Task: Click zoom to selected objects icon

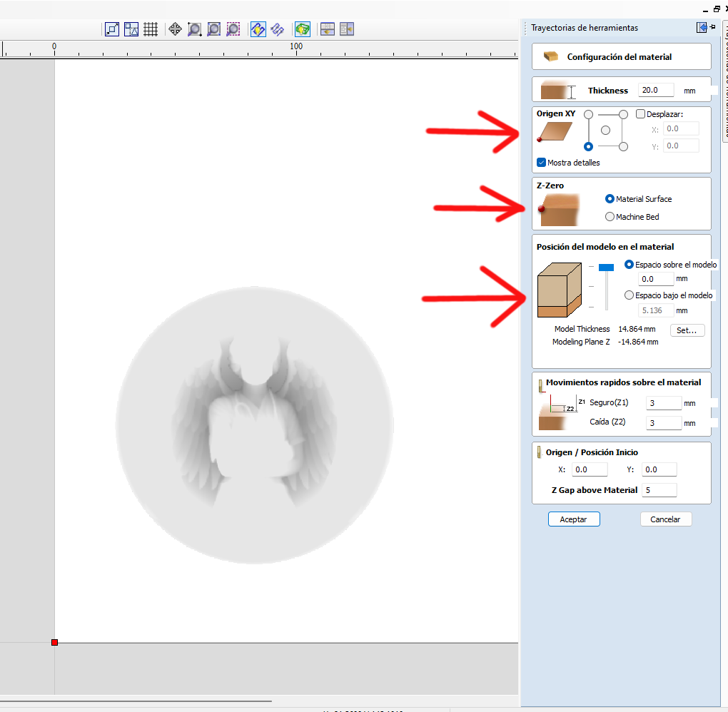Action: [233, 29]
